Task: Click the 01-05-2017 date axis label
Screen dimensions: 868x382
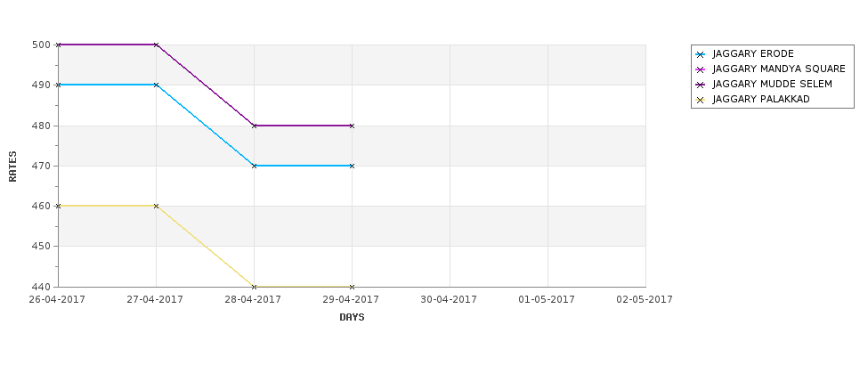Action: click(547, 299)
